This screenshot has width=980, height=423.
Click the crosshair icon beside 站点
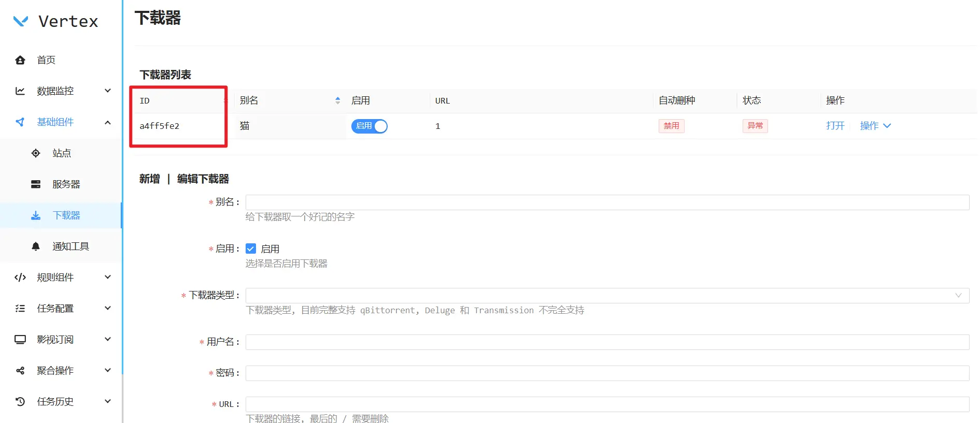pyautogui.click(x=36, y=153)
